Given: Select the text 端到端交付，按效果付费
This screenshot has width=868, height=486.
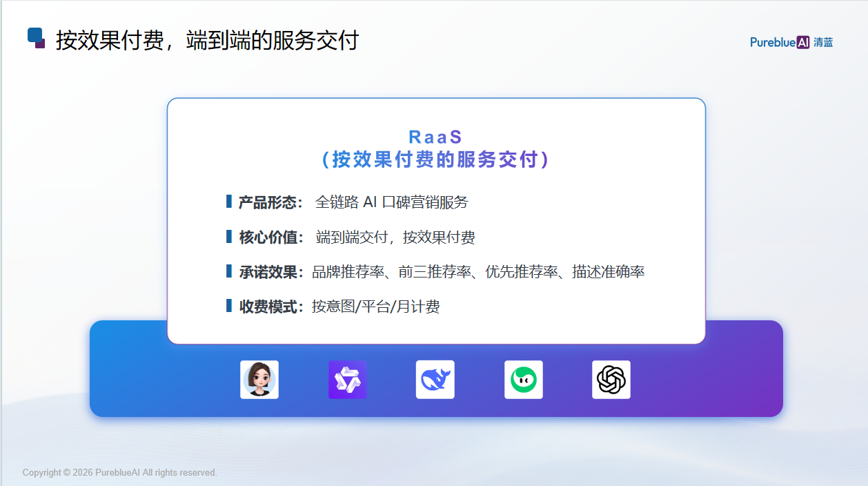Looking at the screenshot, I should [395, 237].
